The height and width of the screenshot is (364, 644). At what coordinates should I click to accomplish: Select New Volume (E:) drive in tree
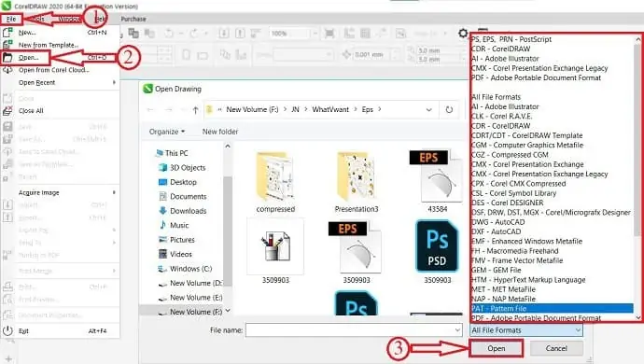click(x=190, y=298)
